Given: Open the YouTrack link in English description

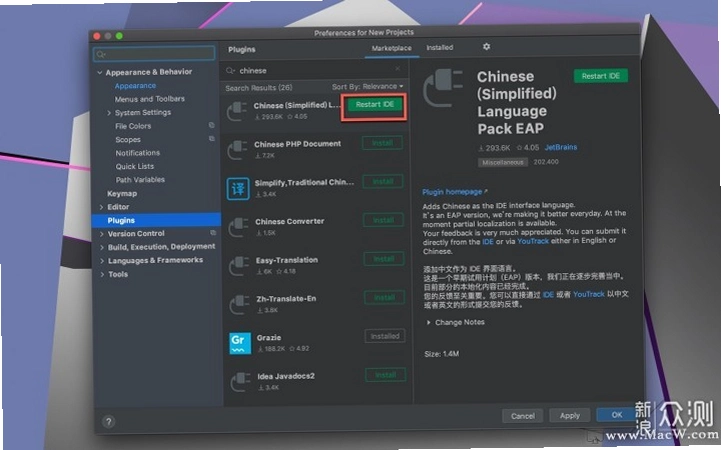Looking at the screenshot, I should (x=533, y=241).
